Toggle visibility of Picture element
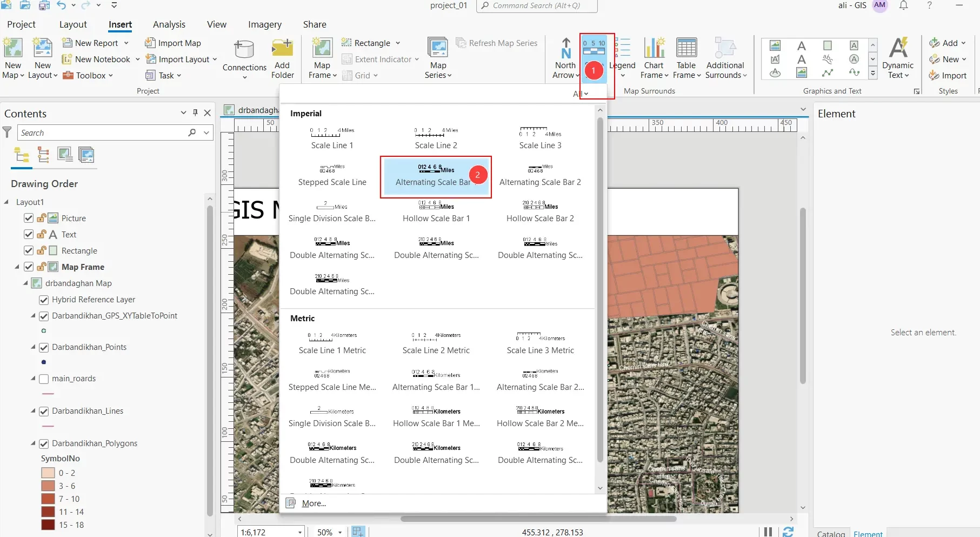 pyautogui.click(x=29, y=218)
